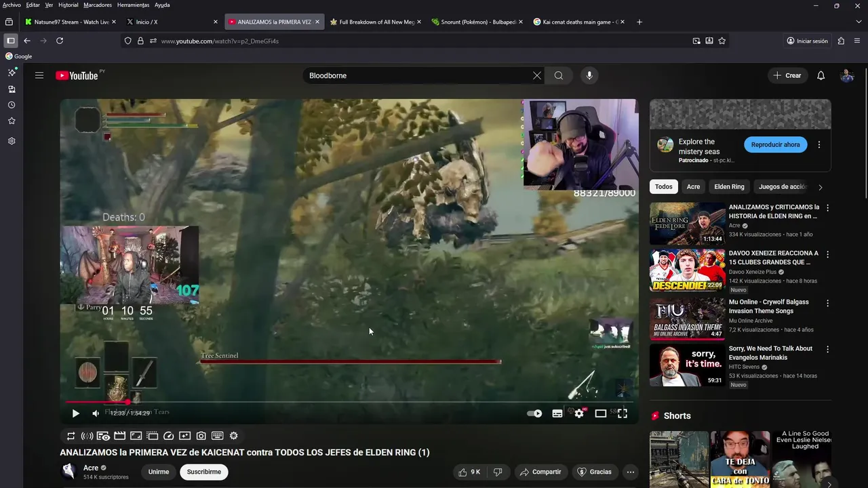This screenshot has height=488, width=868.
Task: Toggle the loop video button below player
Action: pyautogui.click(x=71, y=436)
